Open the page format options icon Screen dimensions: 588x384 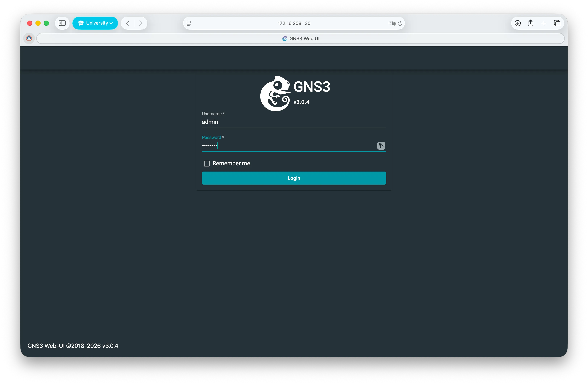pos(189,23)
